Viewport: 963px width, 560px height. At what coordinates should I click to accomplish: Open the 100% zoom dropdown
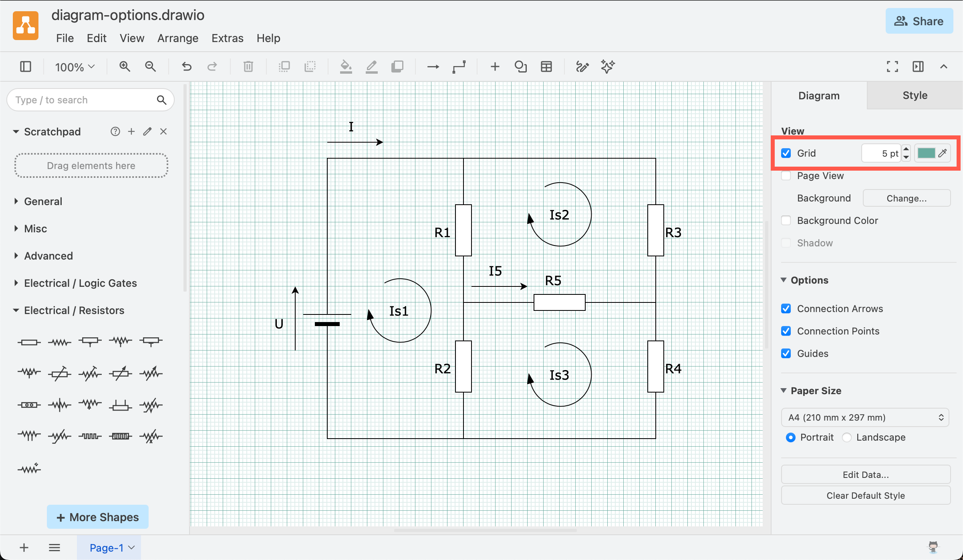click(x=75, y=67)
